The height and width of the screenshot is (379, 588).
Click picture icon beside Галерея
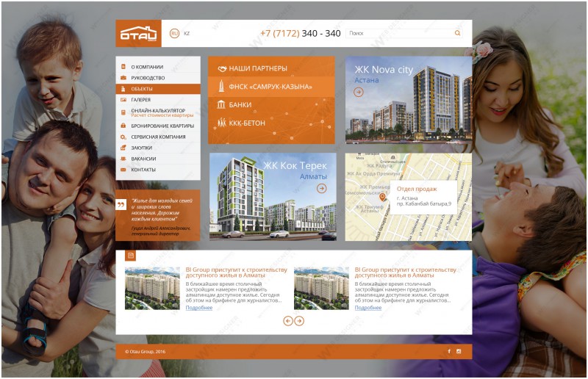(123, 100)
